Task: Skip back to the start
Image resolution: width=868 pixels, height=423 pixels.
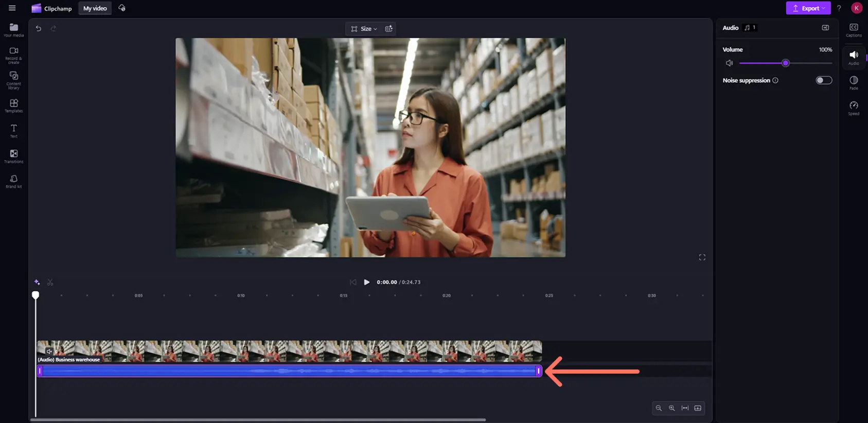Action: (x=353, y=282)
